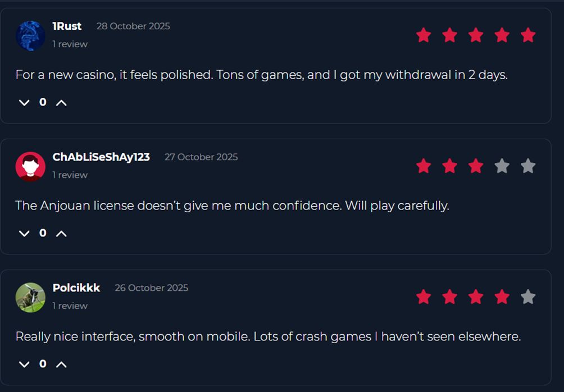Select the gray fourth star in ChAbLiSeShAy123's rating

(x=502, y=166)
